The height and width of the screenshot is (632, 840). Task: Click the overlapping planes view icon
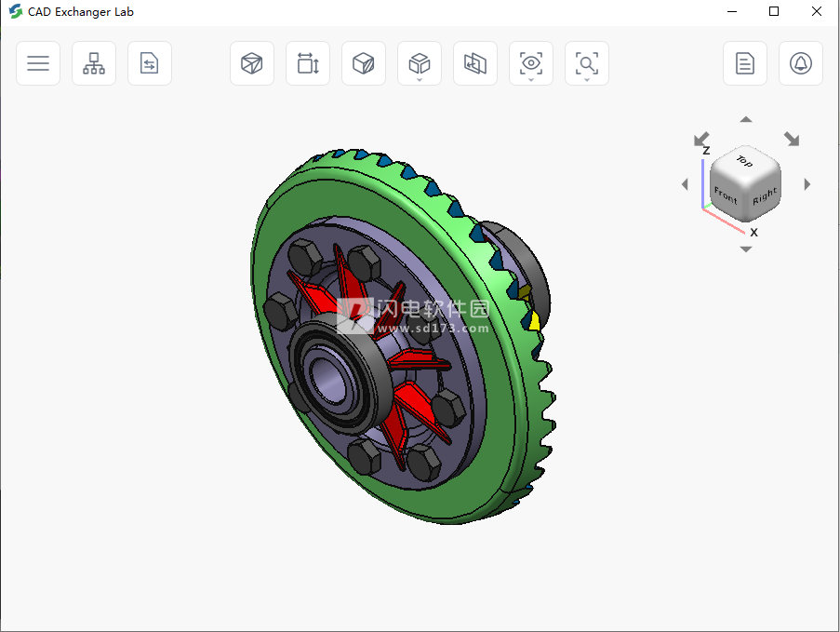point(475,63)
